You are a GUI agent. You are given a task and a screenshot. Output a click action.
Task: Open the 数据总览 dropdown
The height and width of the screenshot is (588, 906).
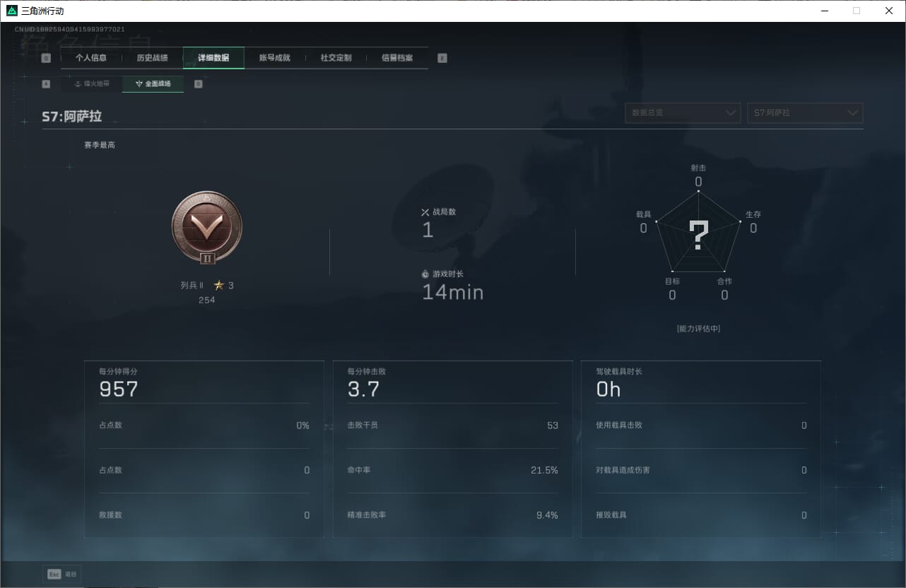[x=683, y=113]
